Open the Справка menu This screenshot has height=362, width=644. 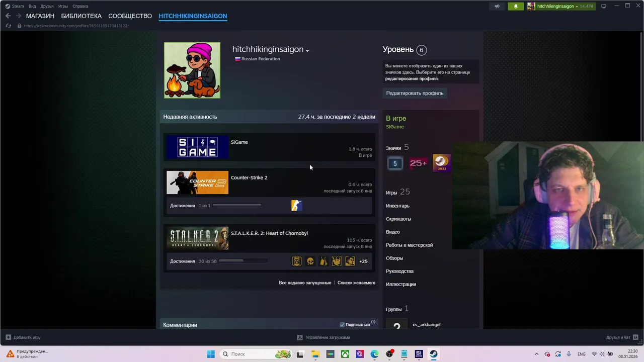tap(80, 6)
